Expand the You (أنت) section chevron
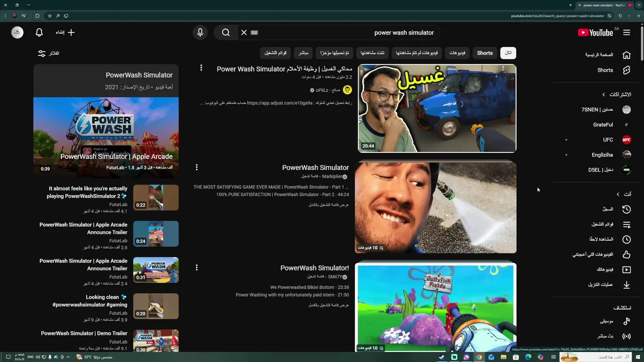The height and width of the screenshot is (362, 644). (618, 194)
